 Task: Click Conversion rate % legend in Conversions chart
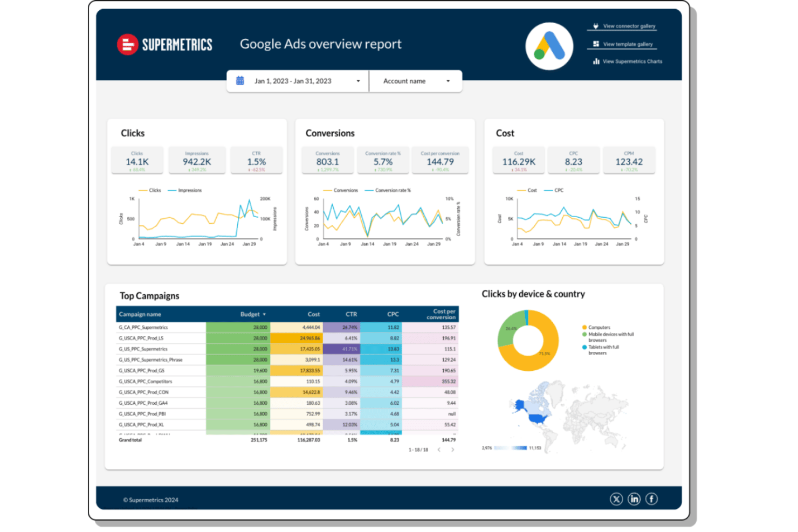pyautogui.click(x=388, y=190)
